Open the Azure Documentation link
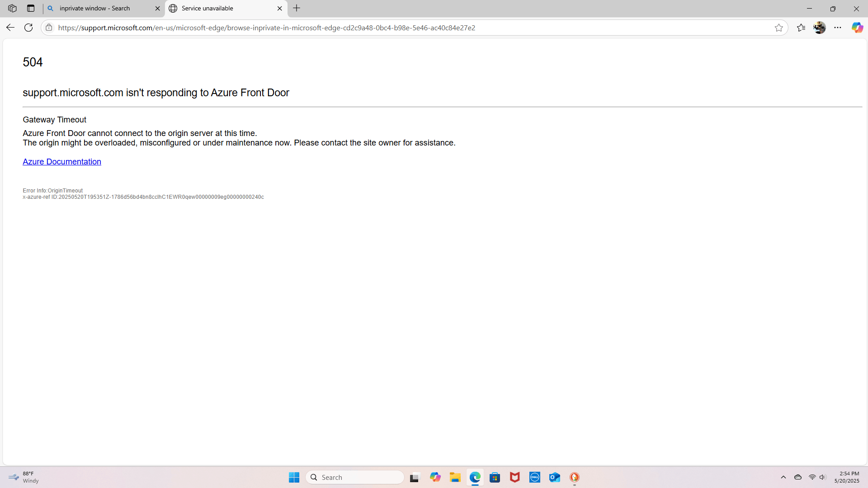This screenshot has height=488, width=868. click(x=62, y=162)
